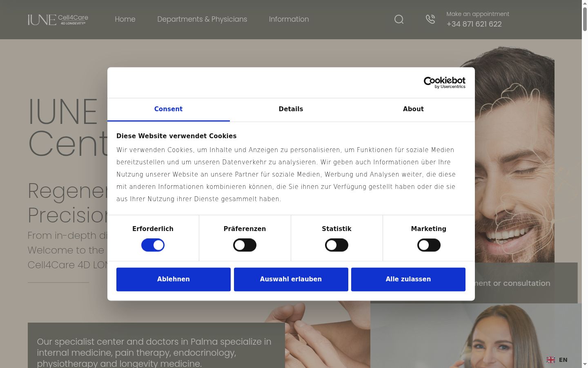
Task: Switch to the About tab
Action: [x=413, y=109]
